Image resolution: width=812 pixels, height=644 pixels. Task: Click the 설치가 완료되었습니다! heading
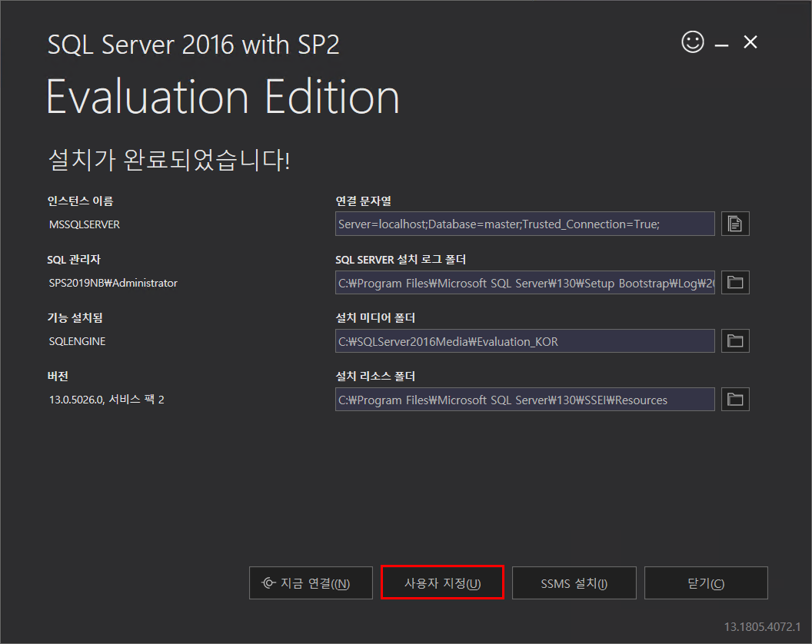169,159
